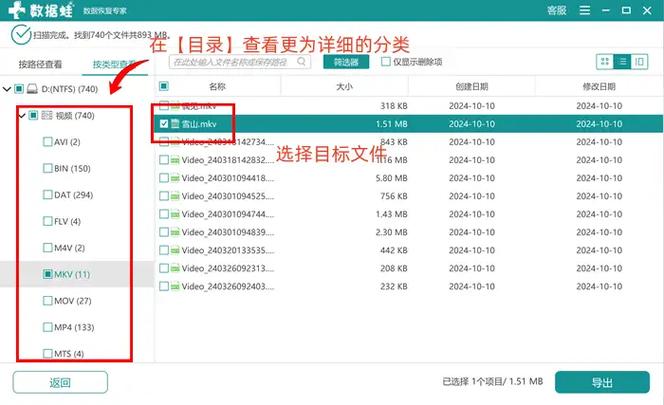Viewport: 664px width, 405px height.
Task: Select the 雪山.mkv file name
Action: point(199,124)
